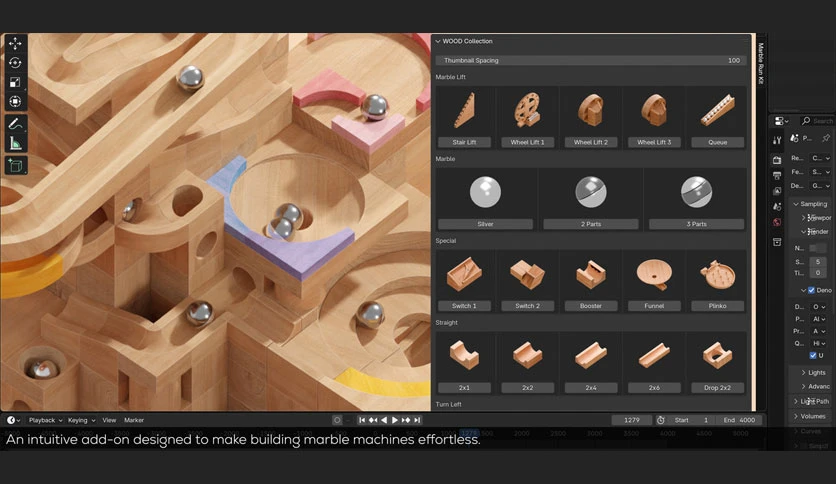This screenshot has height=484, width=836.
Task: Open the P... passes dropdown
Action: tap(818, 319)
